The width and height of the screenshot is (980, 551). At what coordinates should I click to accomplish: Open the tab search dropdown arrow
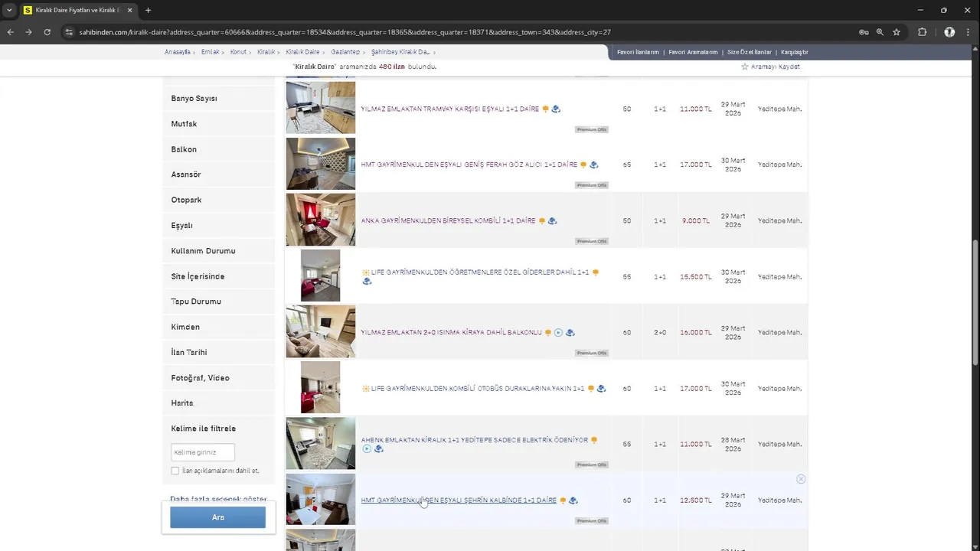coord(9,10)
